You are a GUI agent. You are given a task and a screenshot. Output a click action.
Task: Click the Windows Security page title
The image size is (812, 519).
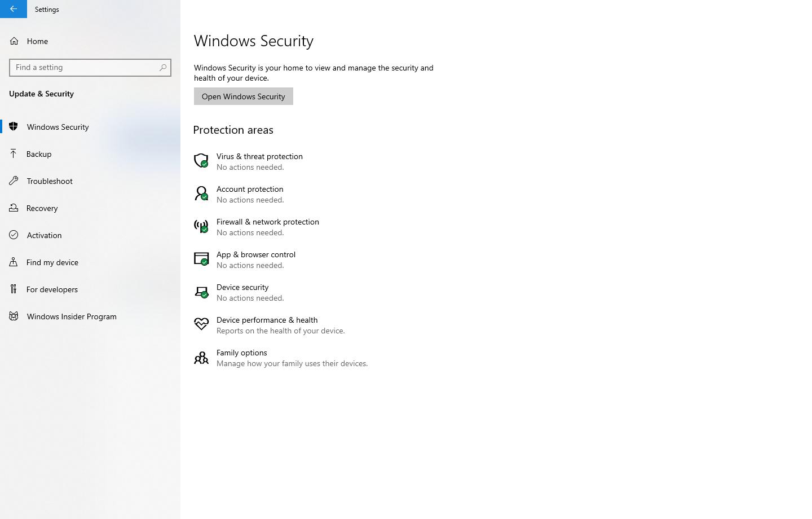[254, 41]
